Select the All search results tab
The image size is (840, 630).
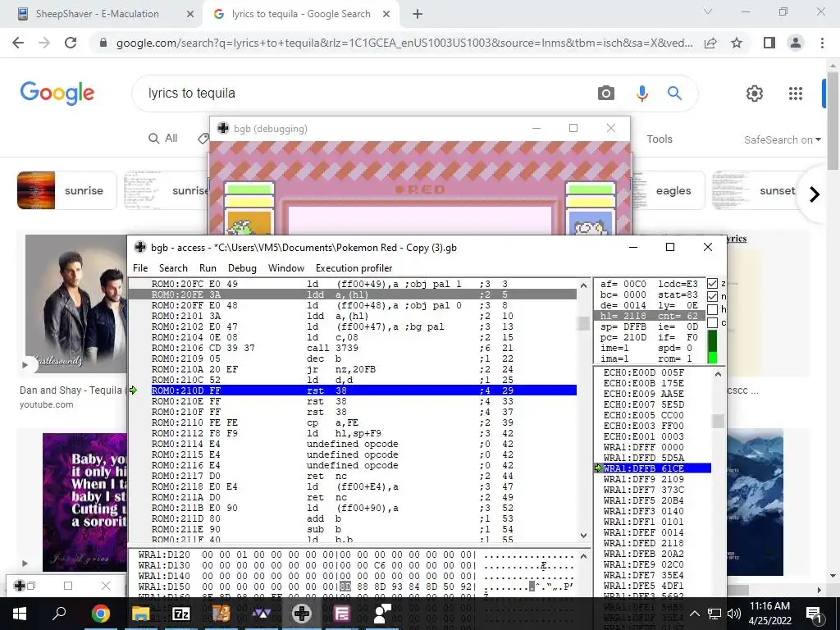click(x=163, y=138)
